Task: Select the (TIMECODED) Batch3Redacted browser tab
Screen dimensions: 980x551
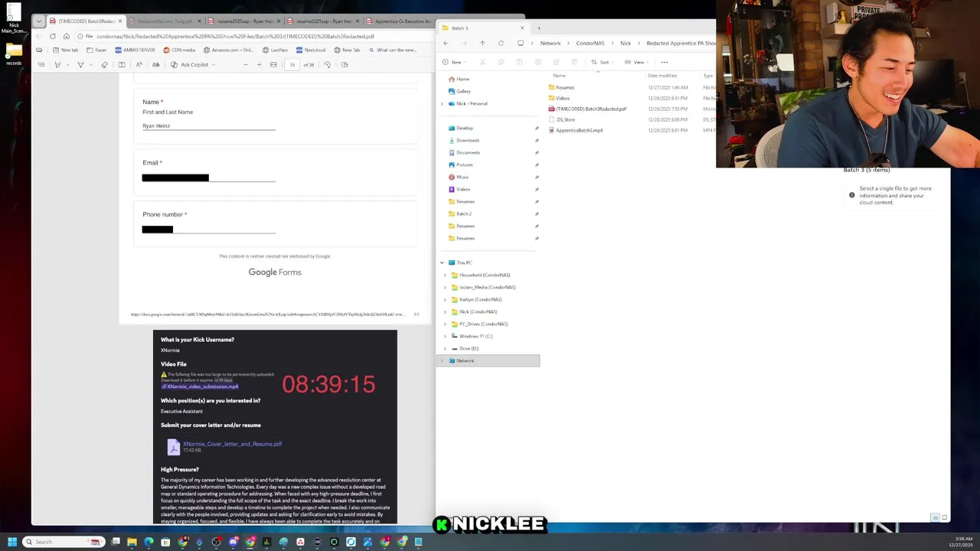Action: click(85, 21)
